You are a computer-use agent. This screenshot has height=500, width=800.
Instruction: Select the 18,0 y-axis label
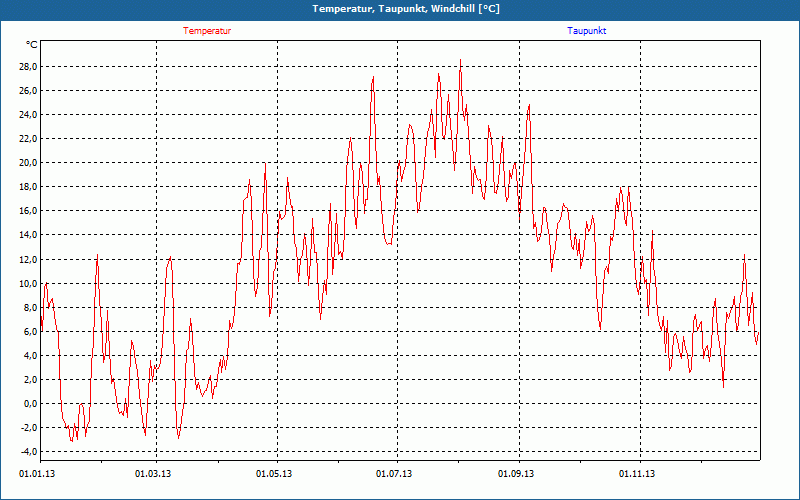pyautogui.click(x=28, y=187)
